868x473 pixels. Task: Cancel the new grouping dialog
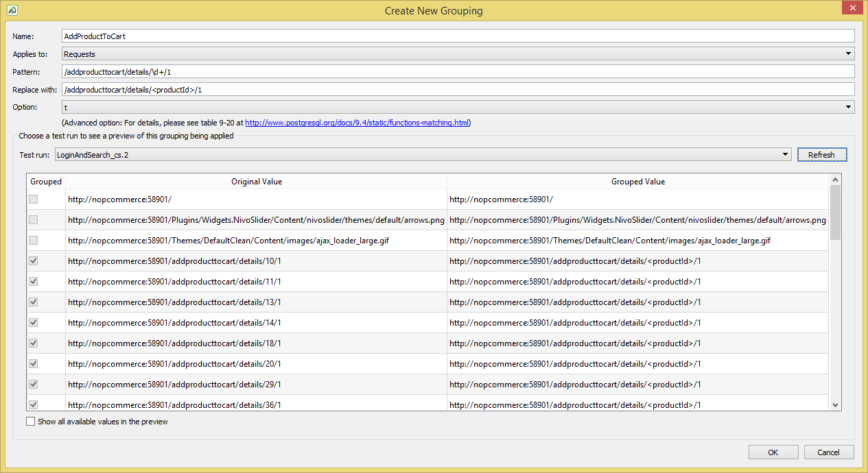click(829, 452)
